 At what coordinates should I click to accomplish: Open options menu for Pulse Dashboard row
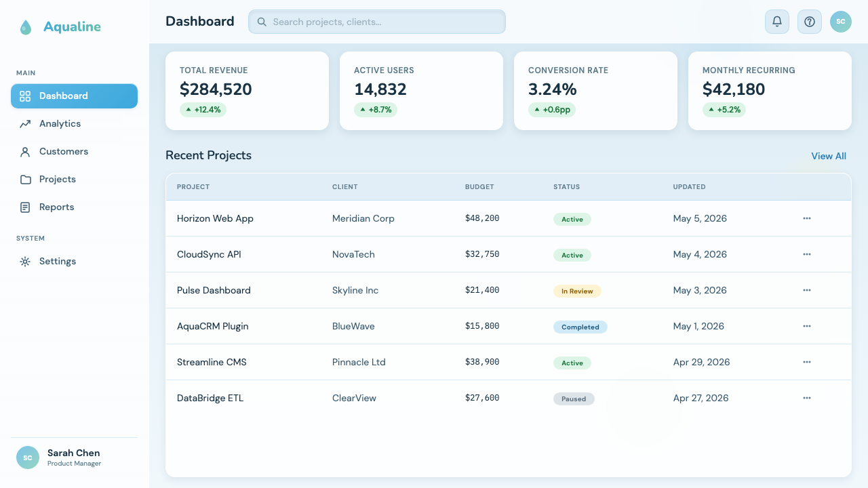click(807, 290)
